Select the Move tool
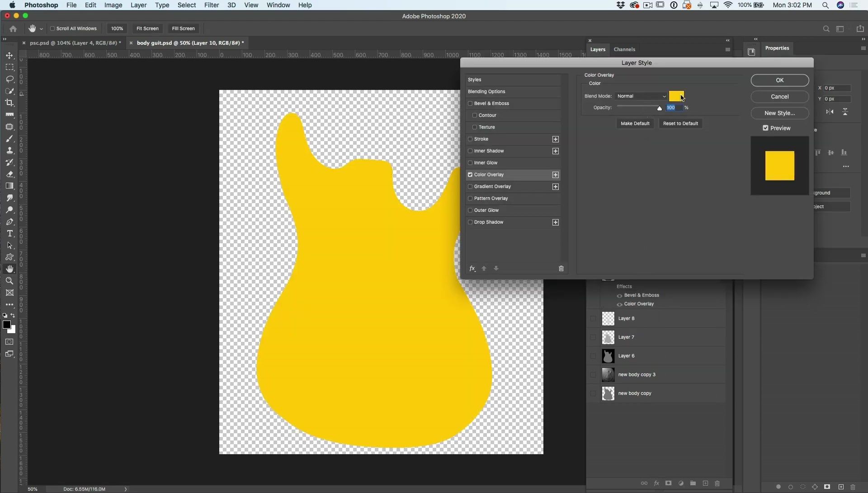 (9, 56)
